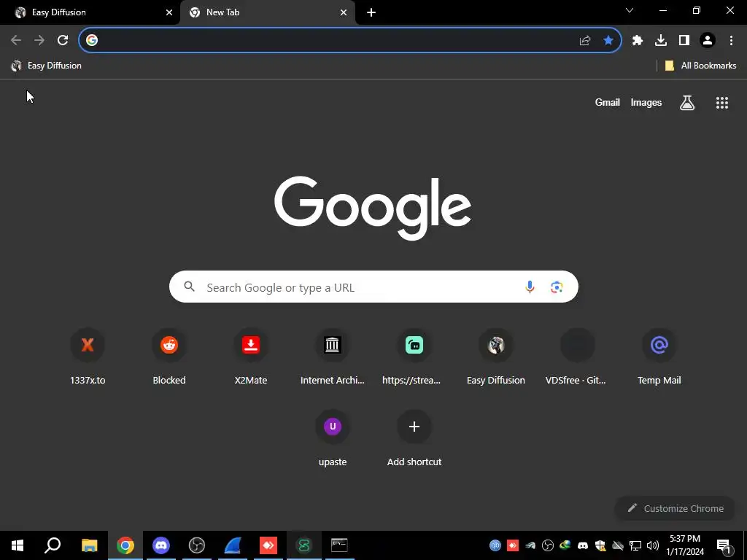The image size is (747, 560).
Task: Open the command prompt taskbar window
Action: (339, 545)
